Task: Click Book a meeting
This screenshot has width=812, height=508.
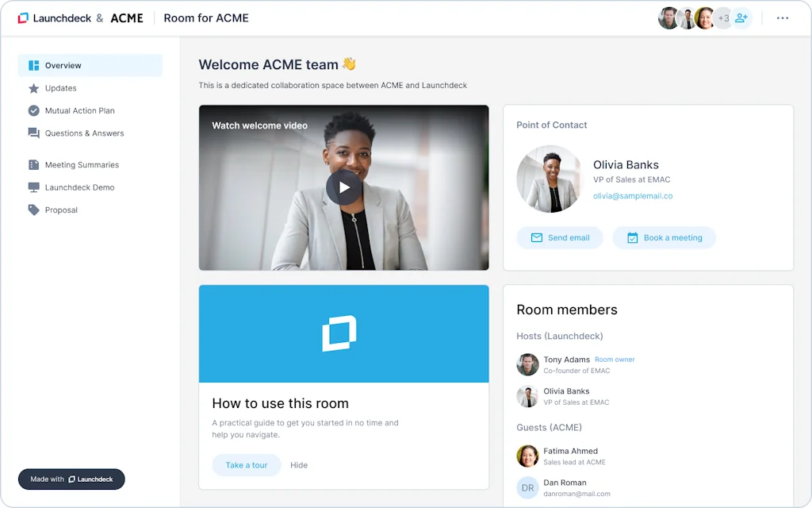Action: click(x=665, y=237)
